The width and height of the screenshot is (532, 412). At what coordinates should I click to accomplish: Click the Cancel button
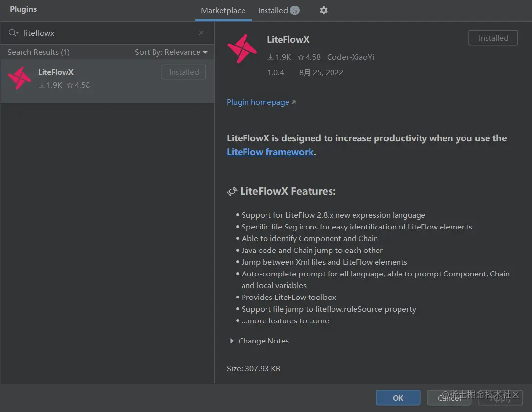click(x=449, y=398)
